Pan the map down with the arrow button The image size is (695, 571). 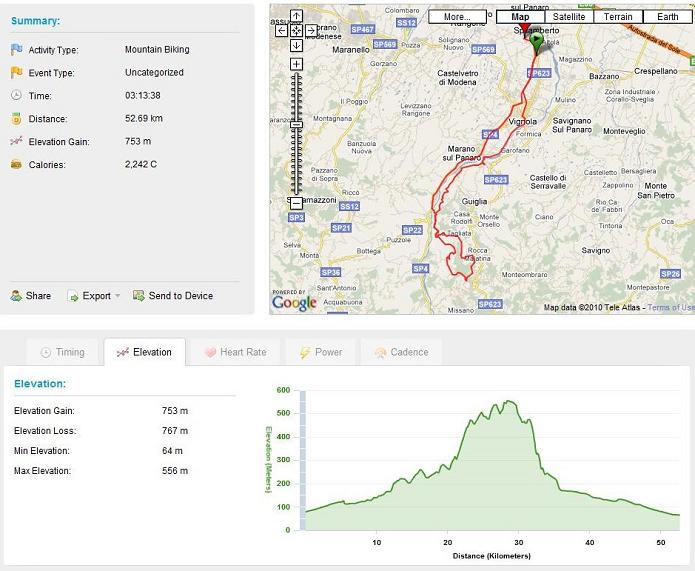(297, 45)
